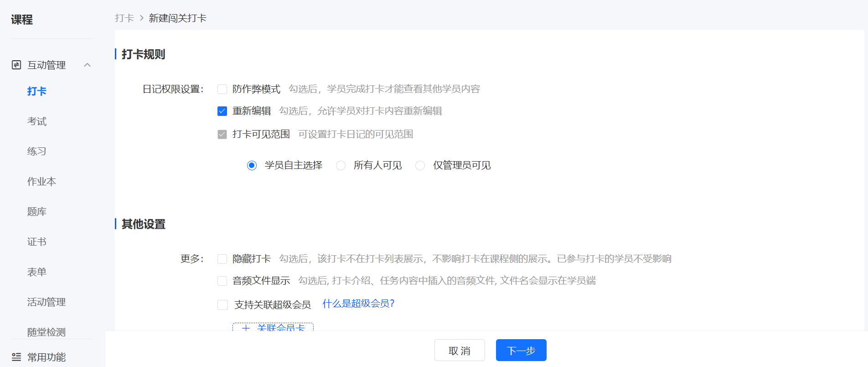Screen dimensions: 868x367
Task: Enable the 隐藏打卡 checkbox
Action: 222,259
